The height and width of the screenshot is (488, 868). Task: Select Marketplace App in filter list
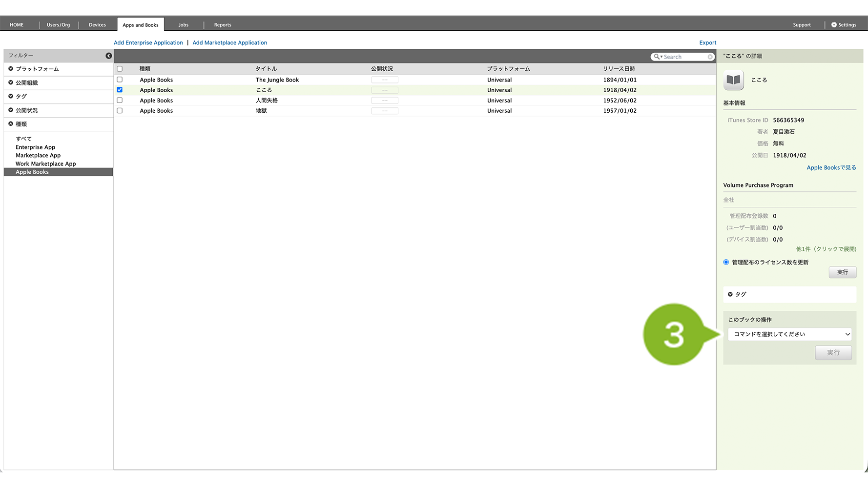pos(38,156)
